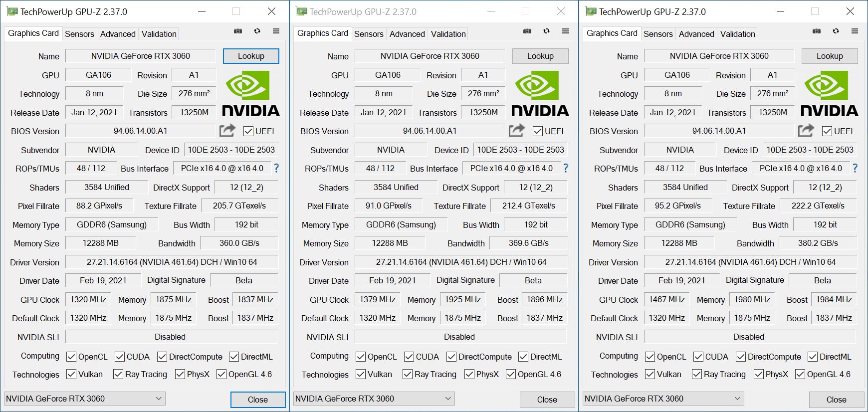Click 369.6 GB/s Bandwidth value, middle window

pyautogui.click(x=529, y=243)
